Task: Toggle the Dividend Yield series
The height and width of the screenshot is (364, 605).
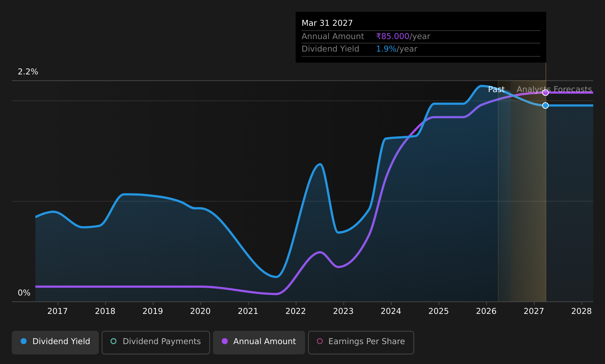Action: (x=55, y=342)
